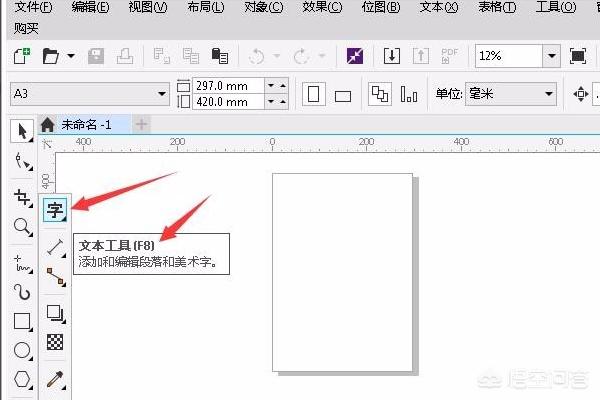Select the Ellipse tool
600x400 pixels.
click(21, 351)
